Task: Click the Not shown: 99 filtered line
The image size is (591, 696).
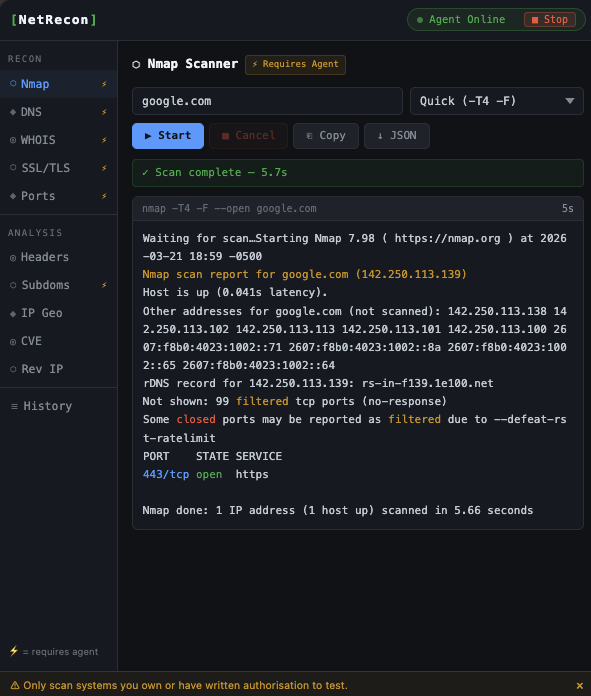Action: point(294,401)
